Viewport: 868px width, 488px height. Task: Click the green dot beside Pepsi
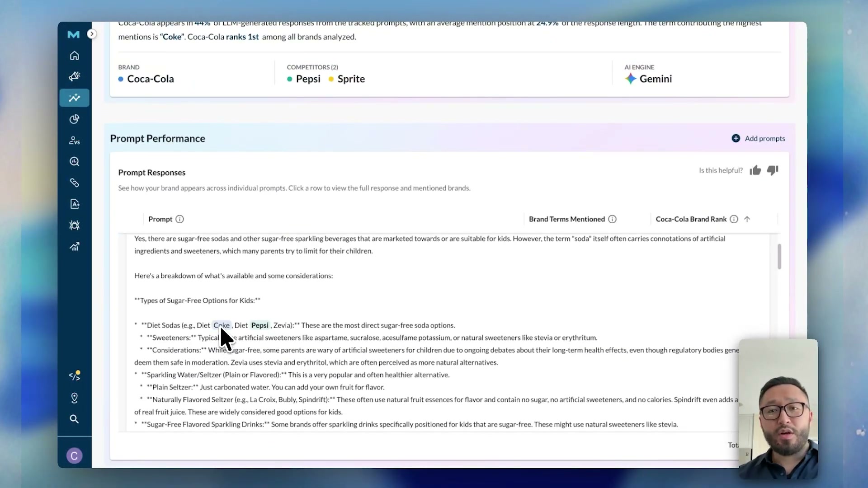coord(289,79)
